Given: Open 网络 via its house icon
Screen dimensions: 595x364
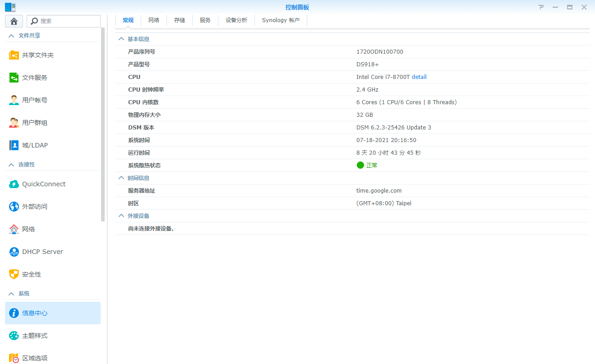Looking at the screenshot, I should pyautogui.click(x=14, y=229).
